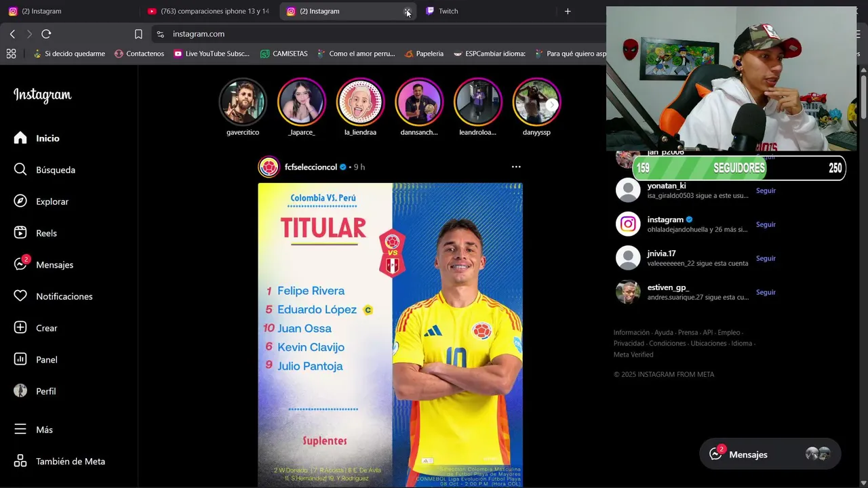Open the Colombia VS. Perú Titular post image
The image size is (868, 488).
(390, 335)
